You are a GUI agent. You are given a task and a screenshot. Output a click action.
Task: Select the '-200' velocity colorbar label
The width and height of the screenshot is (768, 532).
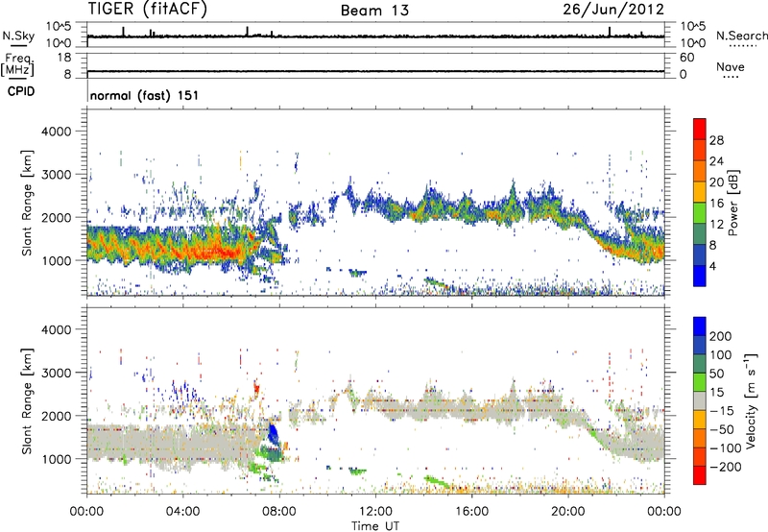[726, 467]
